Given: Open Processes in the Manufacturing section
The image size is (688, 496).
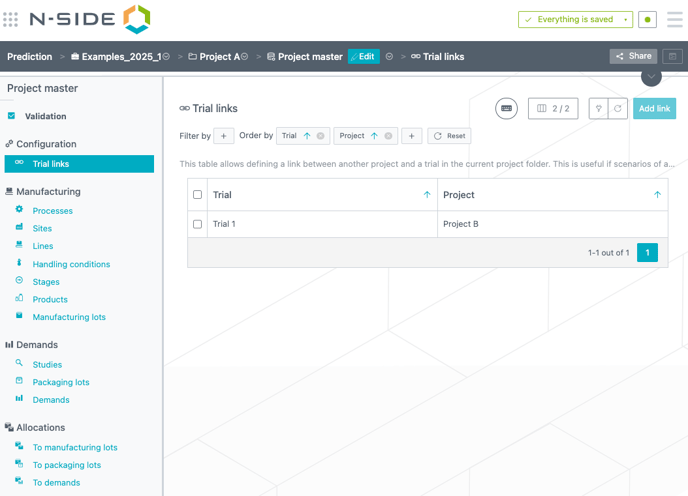Looking at the screenshot, I should point(52,211).
